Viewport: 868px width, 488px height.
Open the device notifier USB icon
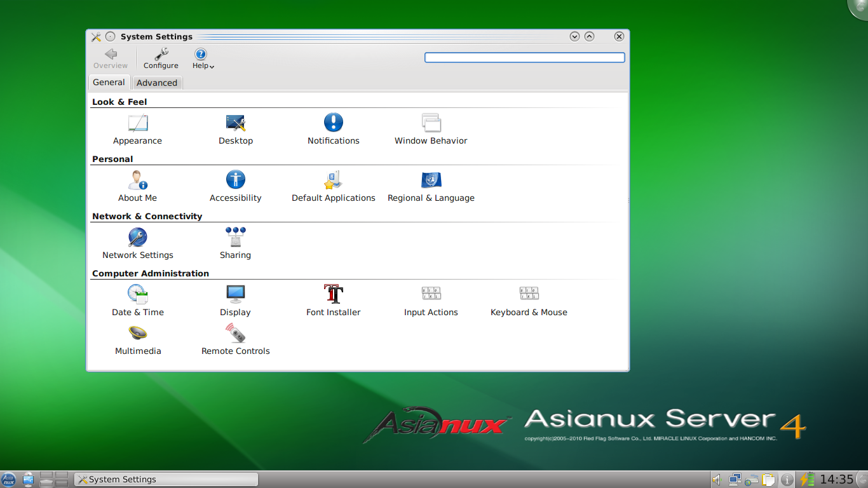pyautogui.click(x=29, y=479)
